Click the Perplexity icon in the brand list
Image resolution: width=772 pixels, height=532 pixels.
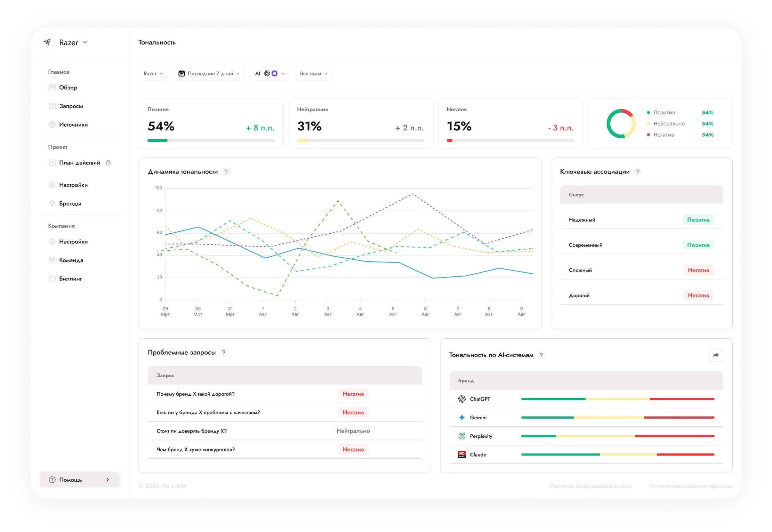[x=462, y=436]
